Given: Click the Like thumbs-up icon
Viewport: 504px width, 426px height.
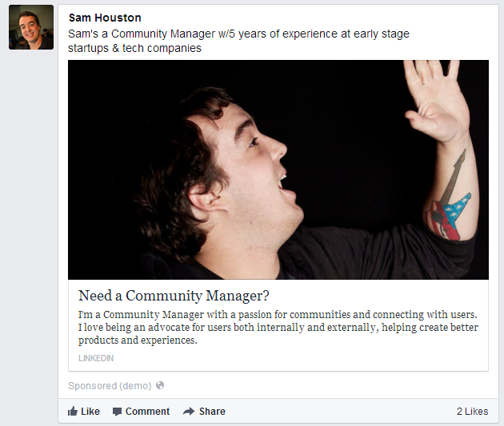Looking at the screenshot, I should [73, 412].
